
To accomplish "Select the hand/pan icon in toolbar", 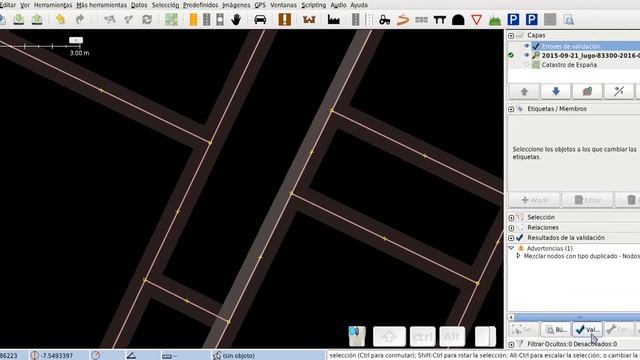I will 236,20.
